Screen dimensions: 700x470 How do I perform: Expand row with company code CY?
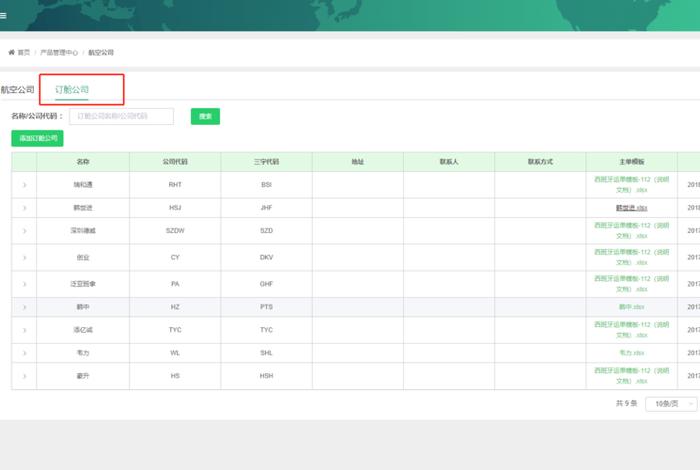click(24, 257)
